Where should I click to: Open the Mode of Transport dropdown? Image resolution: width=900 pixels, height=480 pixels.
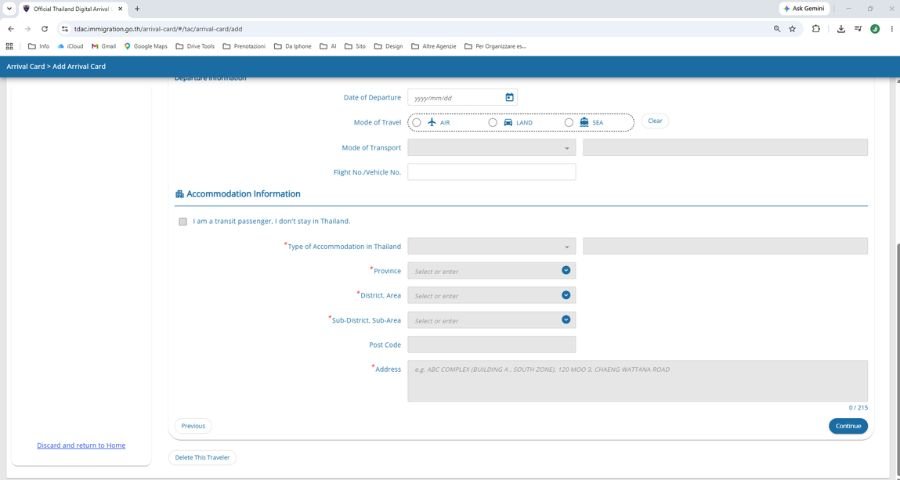491,148
